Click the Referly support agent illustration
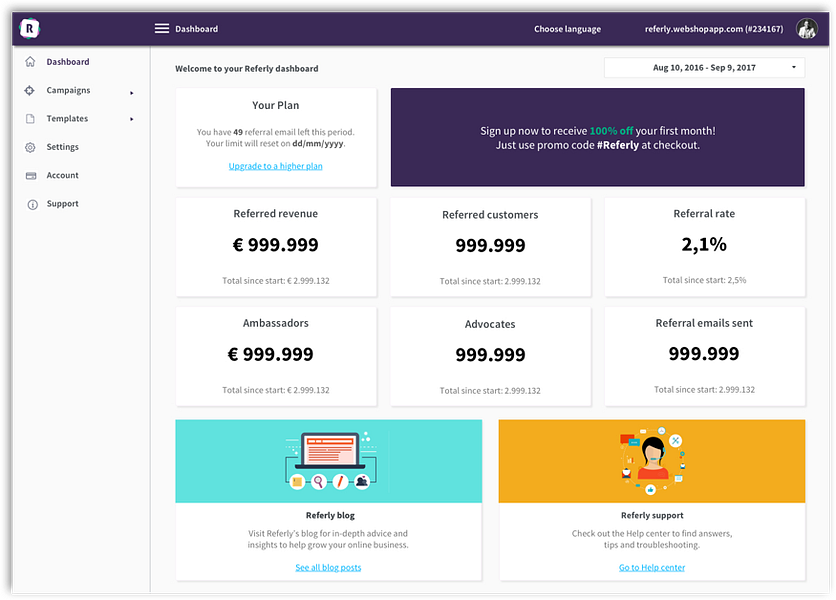The image size is (836, 600). tap(652, 461)
